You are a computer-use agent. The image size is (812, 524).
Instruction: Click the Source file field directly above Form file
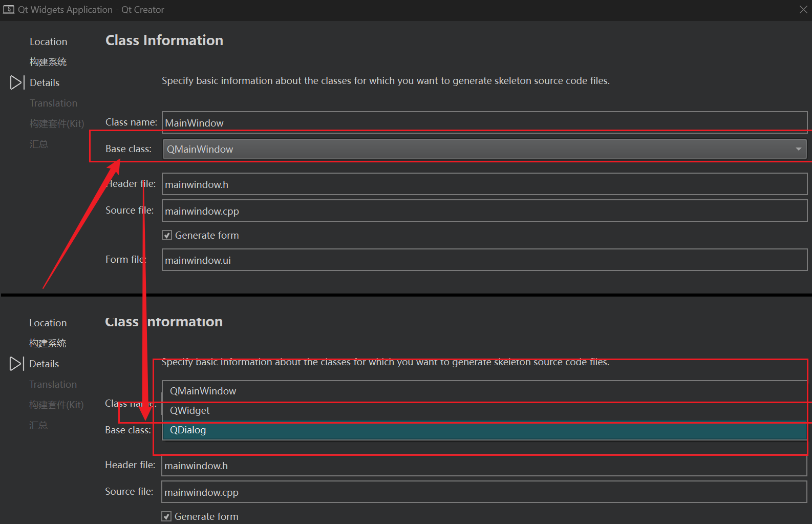[484, 211]
